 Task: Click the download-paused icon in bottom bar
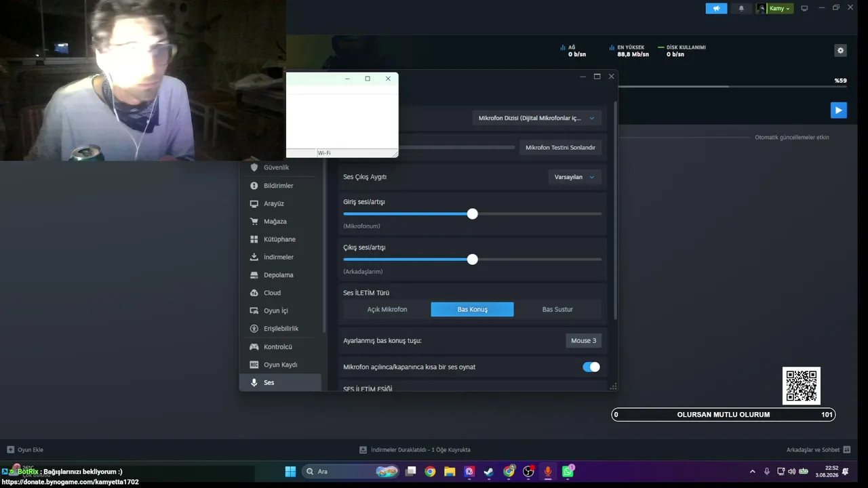pos(363,449)
